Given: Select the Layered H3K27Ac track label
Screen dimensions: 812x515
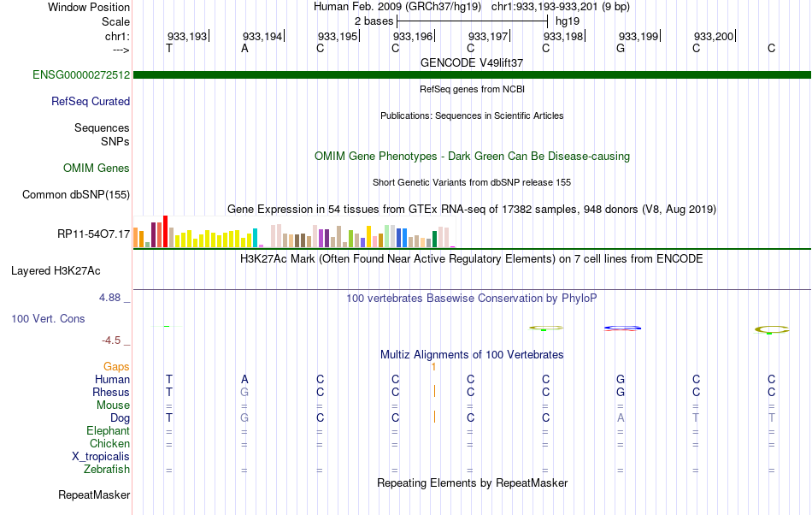Looking at the screenshot, I should coord(56,270).
